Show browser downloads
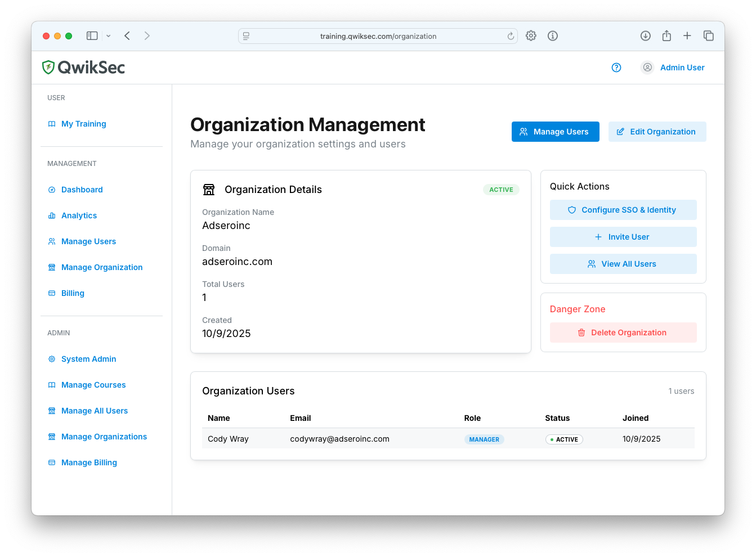Image resolution: width=756 pixels, height=557 pixels. coord(646,36)
